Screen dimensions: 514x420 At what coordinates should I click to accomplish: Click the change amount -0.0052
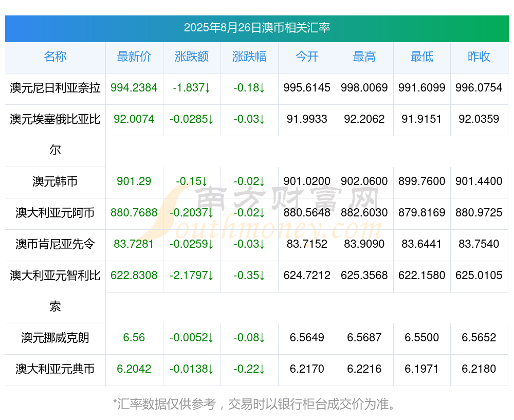[192, 338]
